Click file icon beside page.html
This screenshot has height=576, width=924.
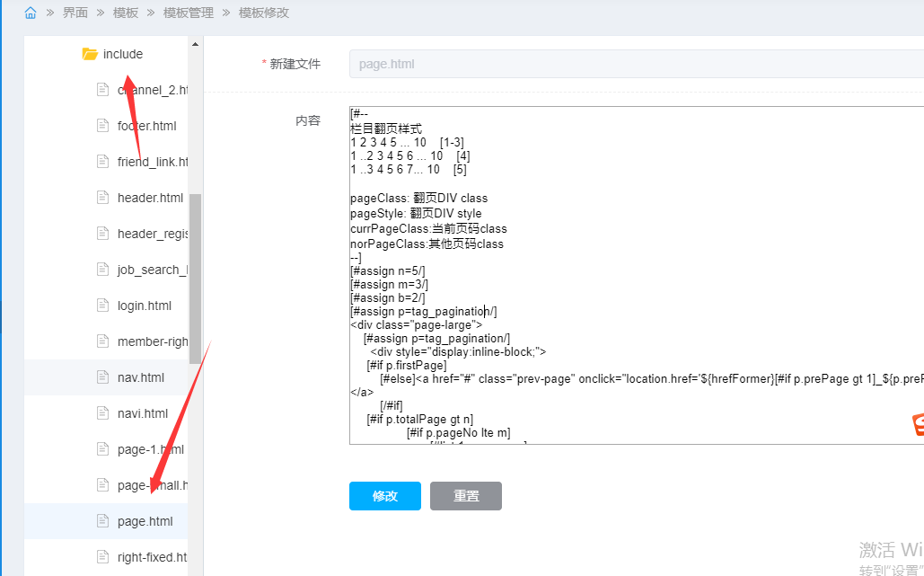tap(102, 521)
